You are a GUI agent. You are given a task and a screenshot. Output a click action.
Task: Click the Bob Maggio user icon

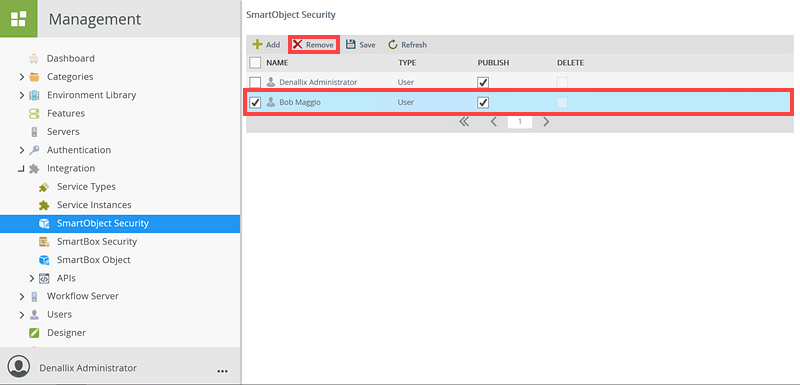click(x=271, y=102)
